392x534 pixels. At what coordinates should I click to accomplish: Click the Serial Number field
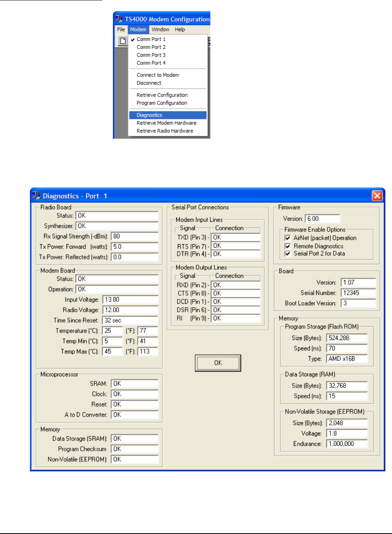point(358,293)
